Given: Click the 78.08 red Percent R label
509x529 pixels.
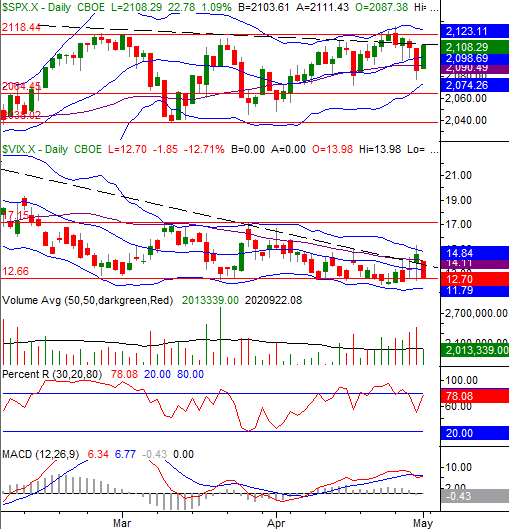Looking at the screenshot, I should click(475, 396).
